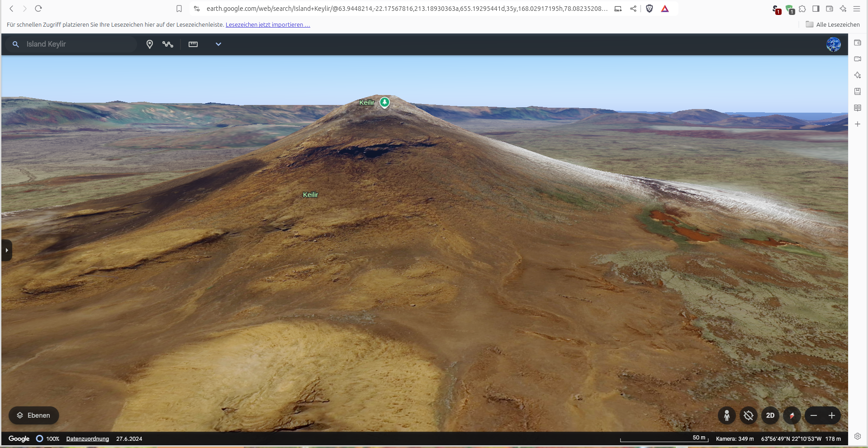Open the Brave Rewards triangle icon
Image resolution: width=868 pixels, height=448 pixels.
(x=665, y=9)
